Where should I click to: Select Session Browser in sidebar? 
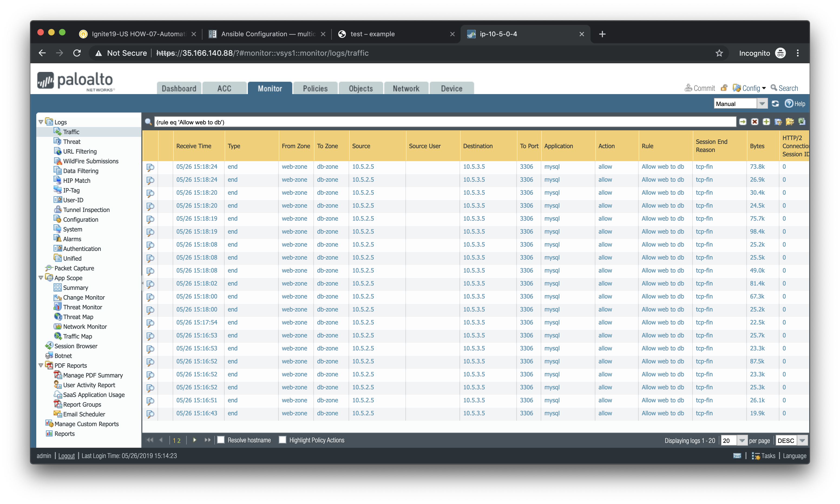76,346
